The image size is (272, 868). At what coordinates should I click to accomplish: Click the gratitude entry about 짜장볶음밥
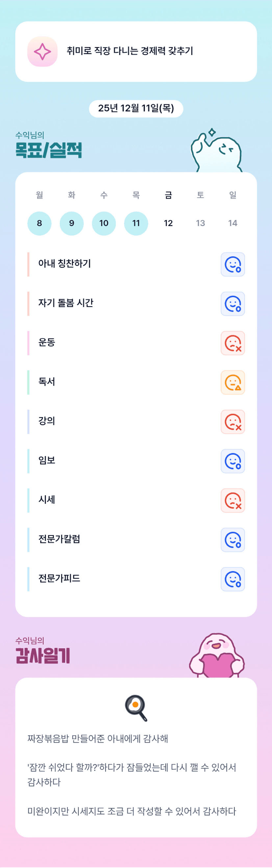tap(98, 739)
